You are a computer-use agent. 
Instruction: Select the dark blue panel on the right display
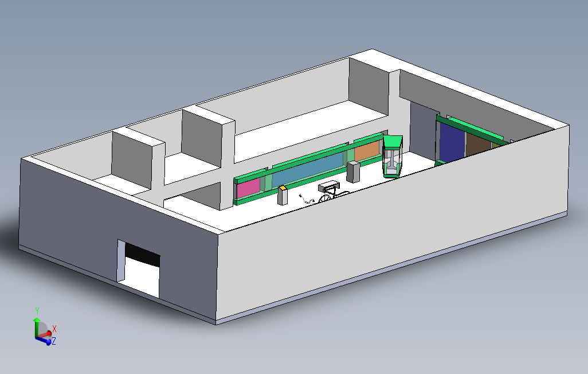coord(452,143)
